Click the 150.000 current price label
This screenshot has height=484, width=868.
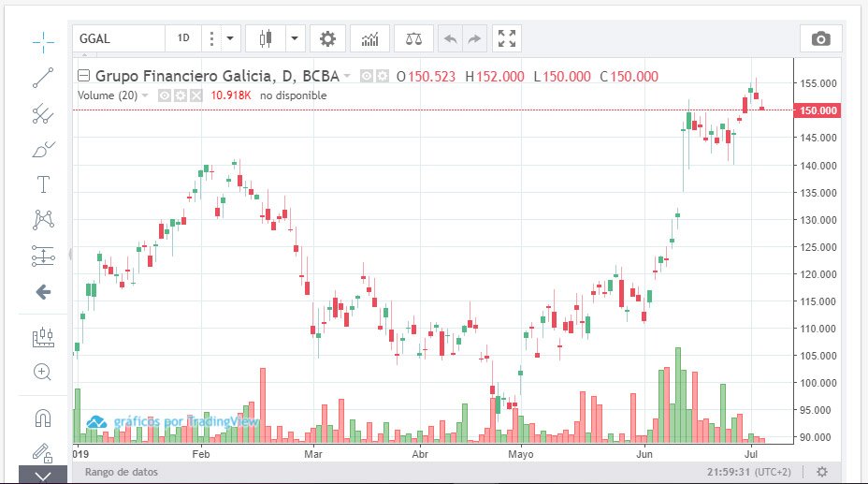click(x=817, y=110)
